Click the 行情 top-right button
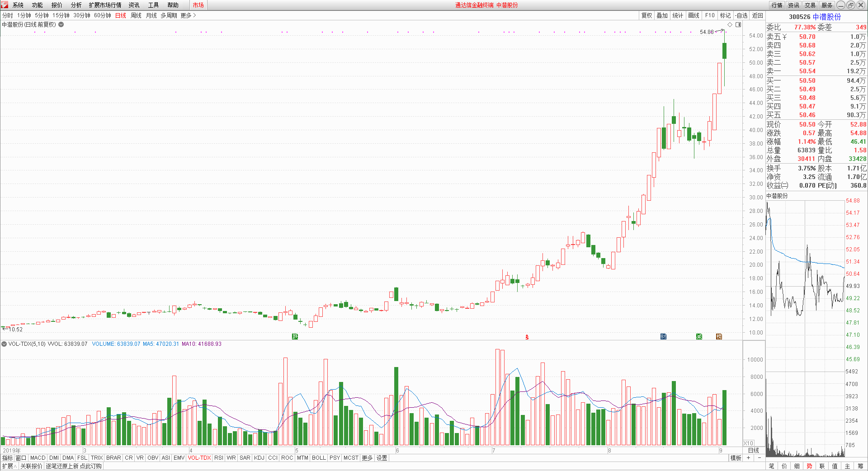 pos(777,5)
